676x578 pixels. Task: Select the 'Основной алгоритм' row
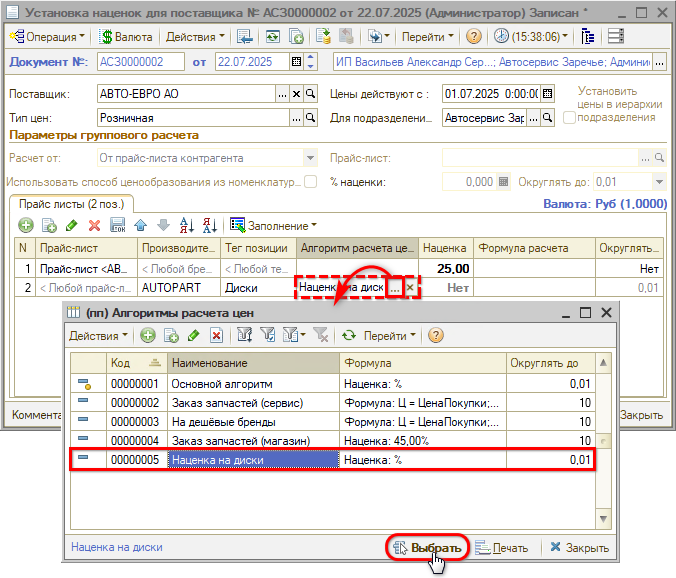[254, 383]
